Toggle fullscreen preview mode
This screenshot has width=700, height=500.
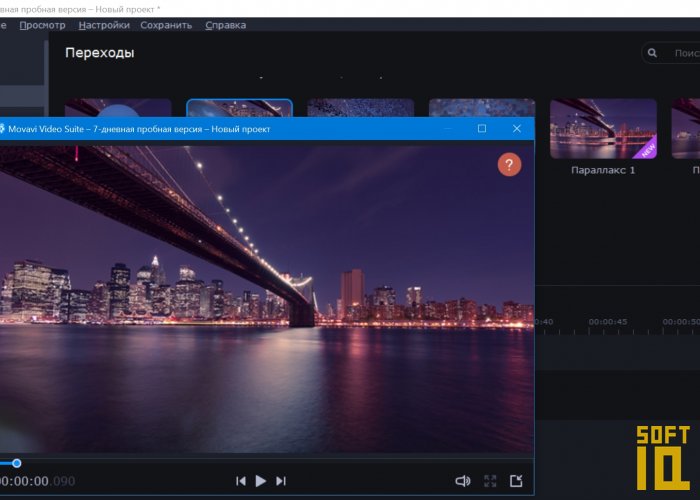pyautogui.click(x=490, y=481)
